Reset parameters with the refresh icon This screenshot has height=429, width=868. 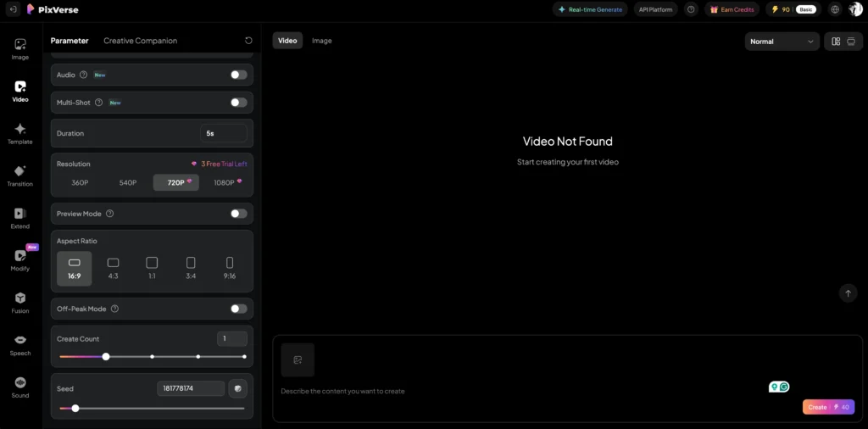coord(248,41)
